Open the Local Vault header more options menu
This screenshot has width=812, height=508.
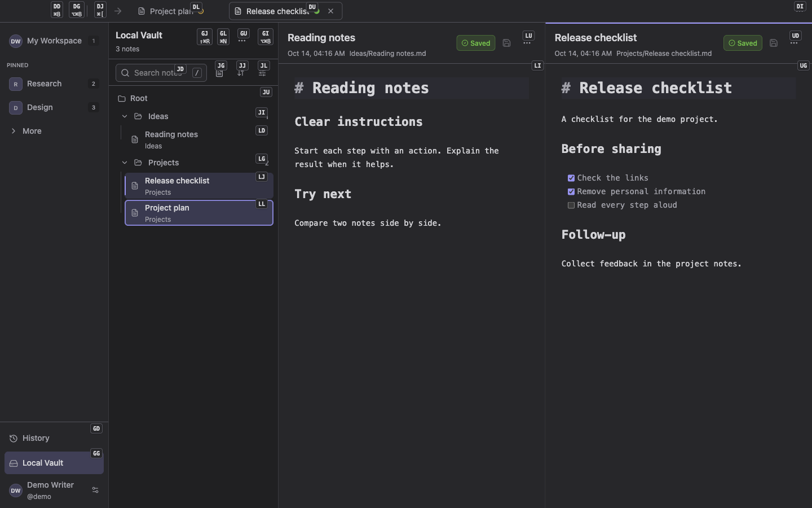coord(242,41)
